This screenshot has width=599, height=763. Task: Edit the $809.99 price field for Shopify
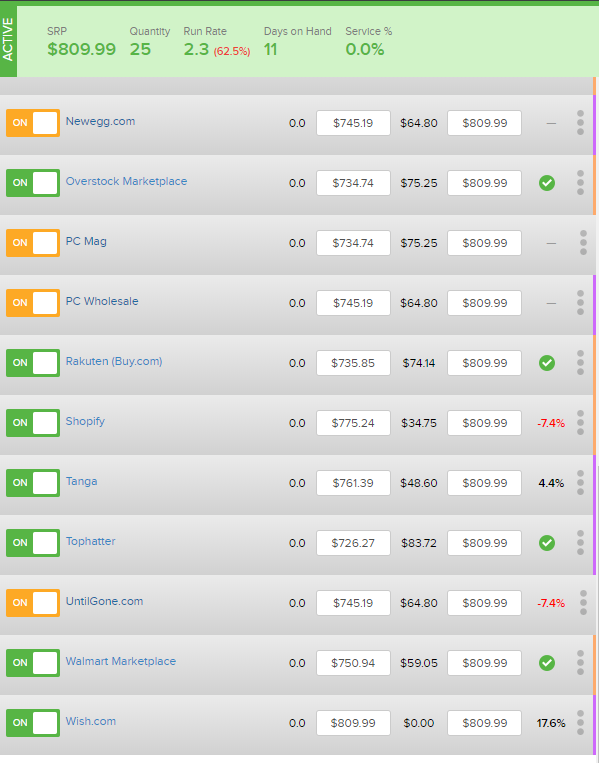[x=485, y=423]
